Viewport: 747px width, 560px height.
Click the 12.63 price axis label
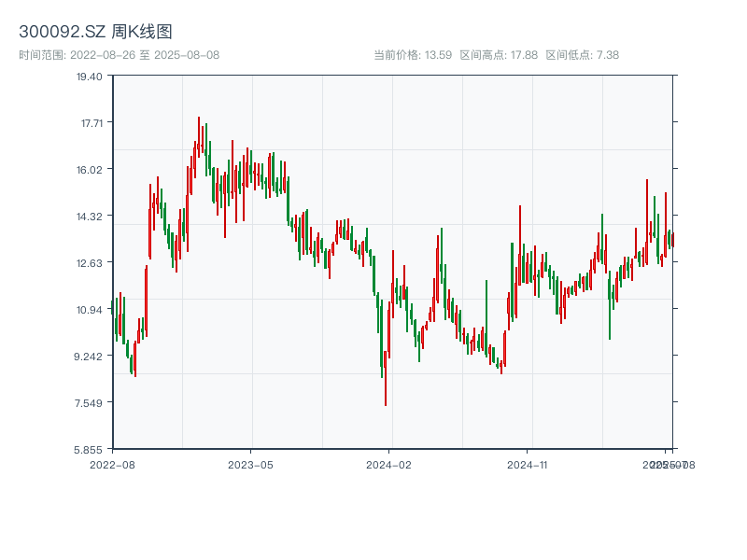click(x=90, y=262)
